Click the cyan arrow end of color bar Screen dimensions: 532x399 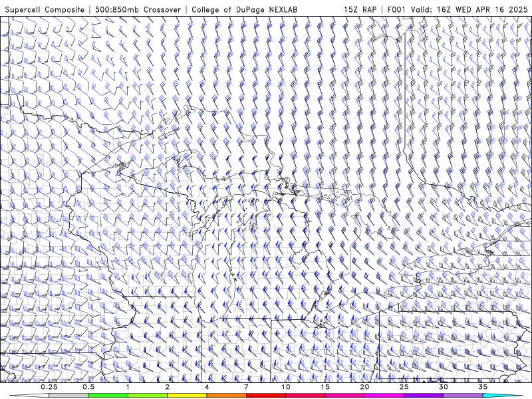click(502, 396)
